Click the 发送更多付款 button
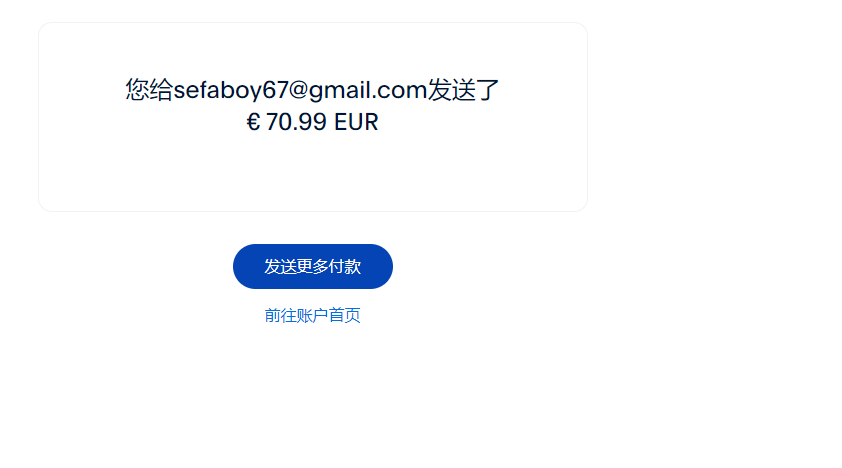 point(313,266)
